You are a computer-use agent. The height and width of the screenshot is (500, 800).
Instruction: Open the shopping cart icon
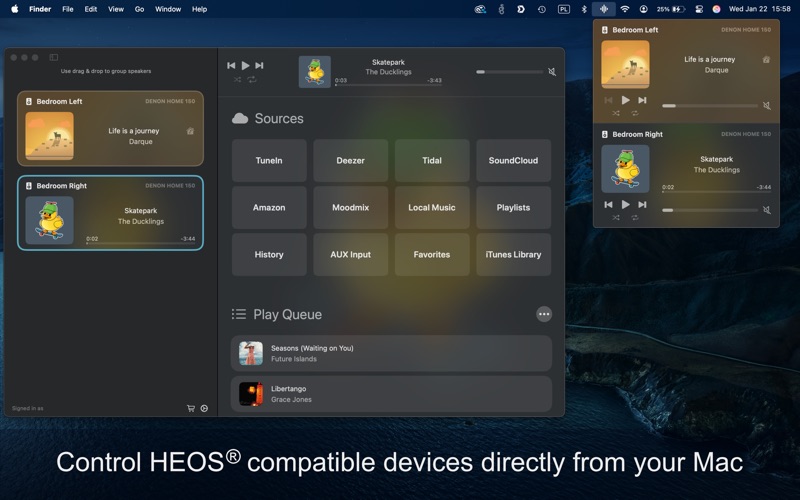(x=191, y=408)
